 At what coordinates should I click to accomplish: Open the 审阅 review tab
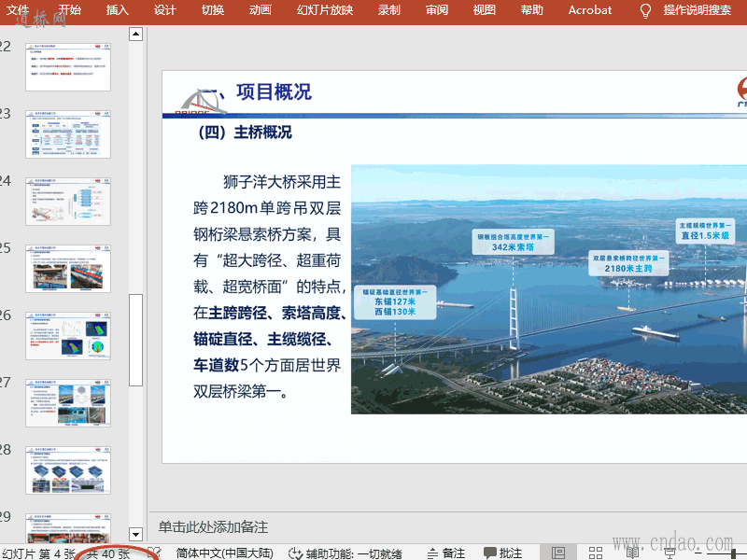(436, 10)
